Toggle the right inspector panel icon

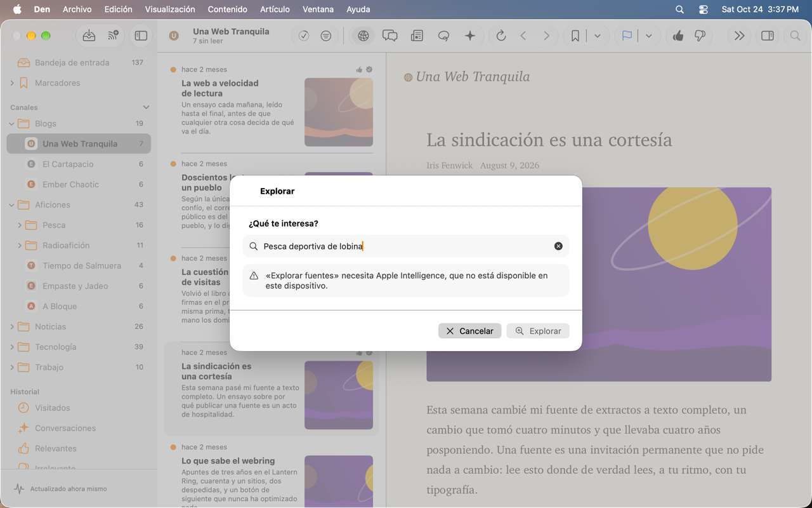click(x=768, y=36)
